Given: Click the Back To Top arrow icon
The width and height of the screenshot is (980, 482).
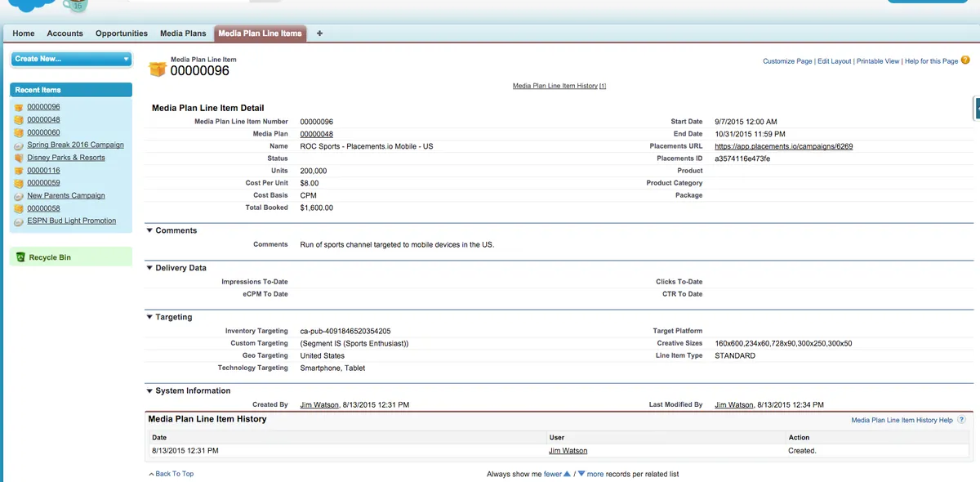Looking at the screenshot, I should click(151, 475).
